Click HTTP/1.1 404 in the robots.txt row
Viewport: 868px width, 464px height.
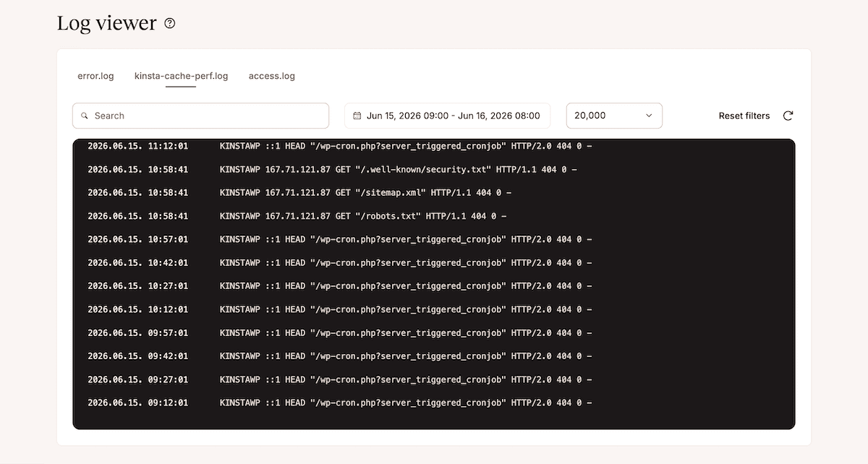tap(456, 216)
